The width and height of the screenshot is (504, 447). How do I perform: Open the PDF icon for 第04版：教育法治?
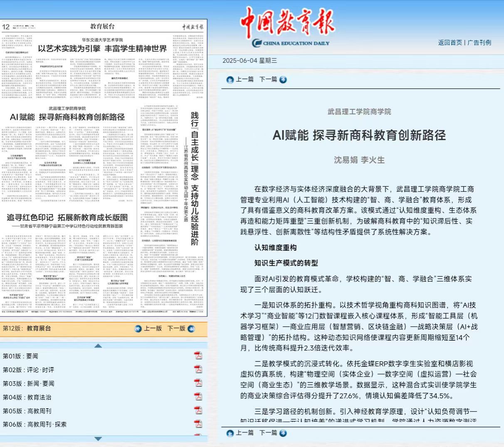click(x=198, y=397)
